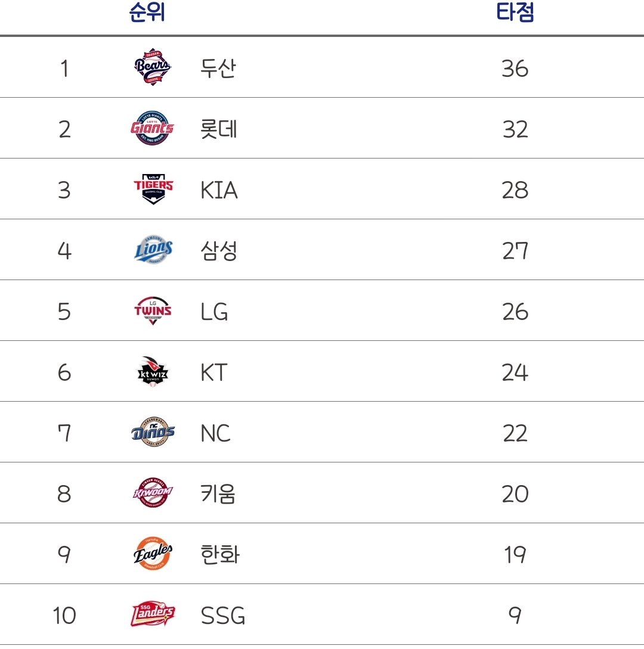The width and height of the screenshot is (644, 649).
Task: Click the Kiwoom Heroes team logo
Action: (x=153, y=494)
